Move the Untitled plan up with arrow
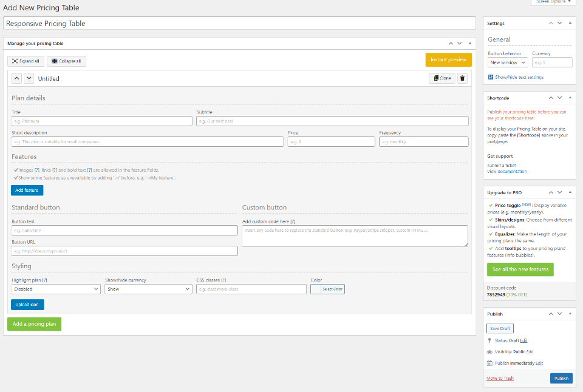The image size is (583, 392). [17, 78]
